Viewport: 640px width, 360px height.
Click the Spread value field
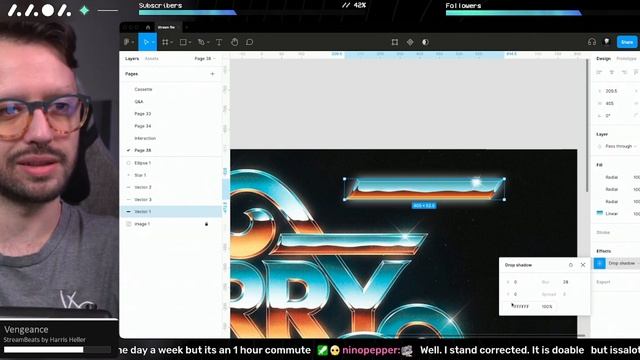(565, 294)
